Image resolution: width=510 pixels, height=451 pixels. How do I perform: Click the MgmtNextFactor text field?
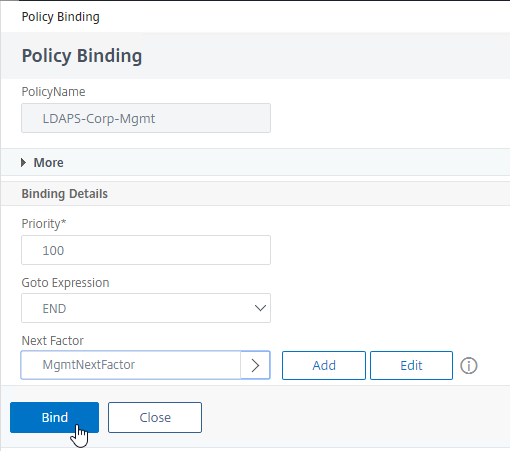[131, 365]
